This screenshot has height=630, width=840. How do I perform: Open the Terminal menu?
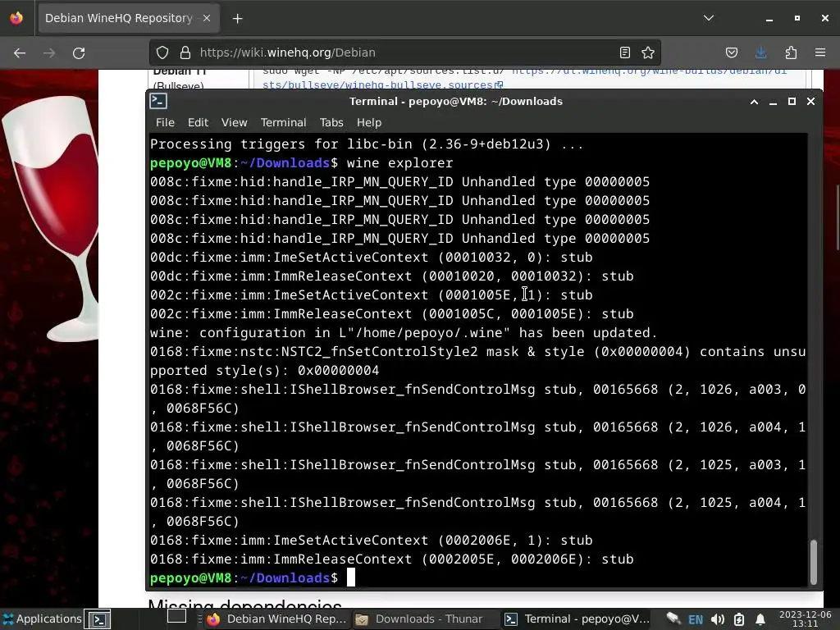(x=283, y=123)
